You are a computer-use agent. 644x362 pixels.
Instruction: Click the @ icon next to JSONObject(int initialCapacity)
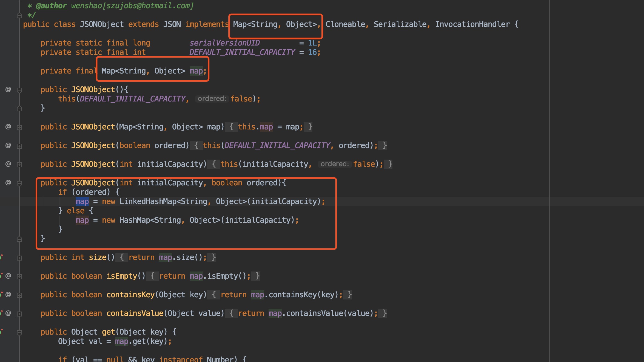click(x=8, y=164)
